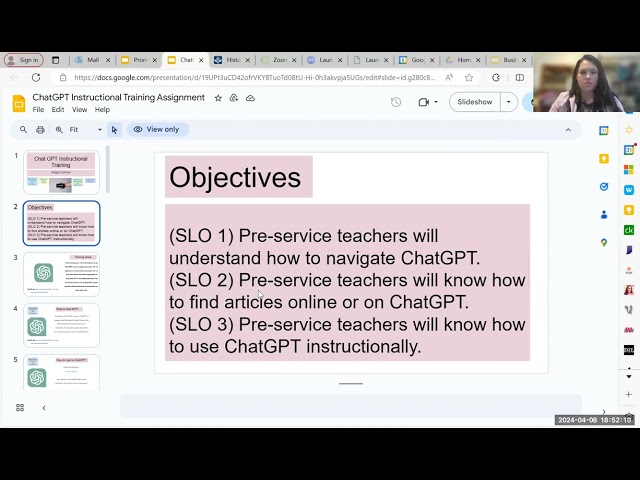Collapse the filmstrip panel arrow
The image size is (640, 480).
(44, 408)
